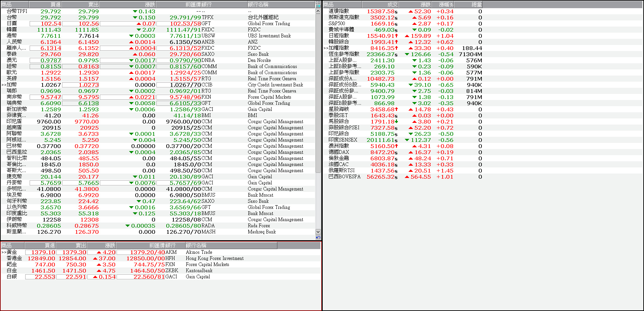Select the 人民幣 currency row
The image size is (644, 311).
pyautogui.click(x=158, y=42)
